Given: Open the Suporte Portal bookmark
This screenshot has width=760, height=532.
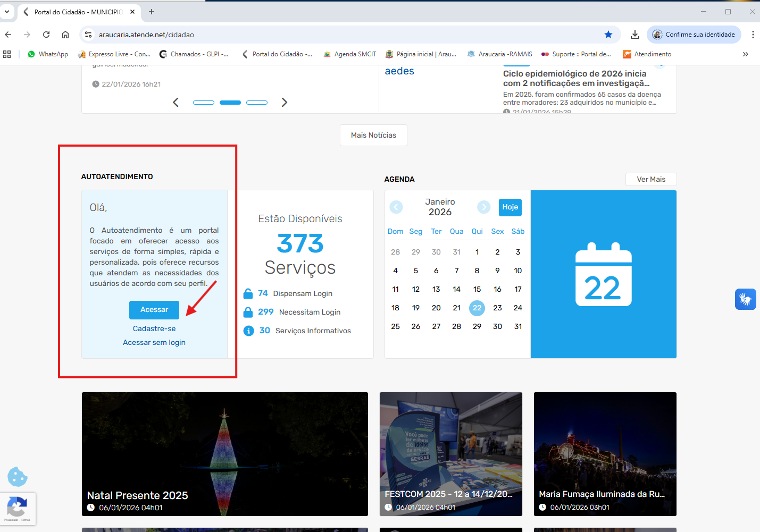Looking at the screenshot, I should [x=576, y=54].
